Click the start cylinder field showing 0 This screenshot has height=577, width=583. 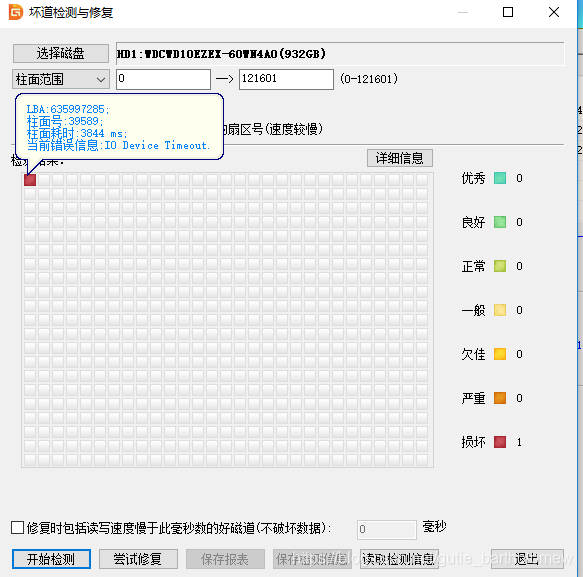tap(163, 79)
